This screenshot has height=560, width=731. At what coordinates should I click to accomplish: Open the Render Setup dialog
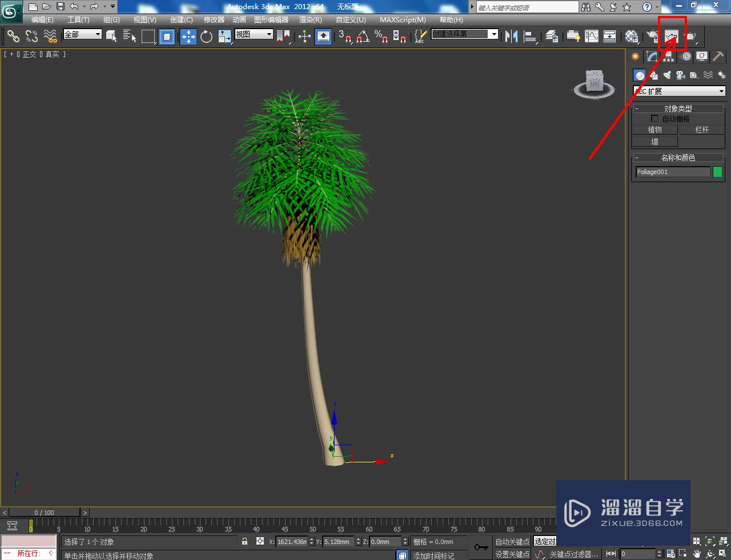point(653,37)
